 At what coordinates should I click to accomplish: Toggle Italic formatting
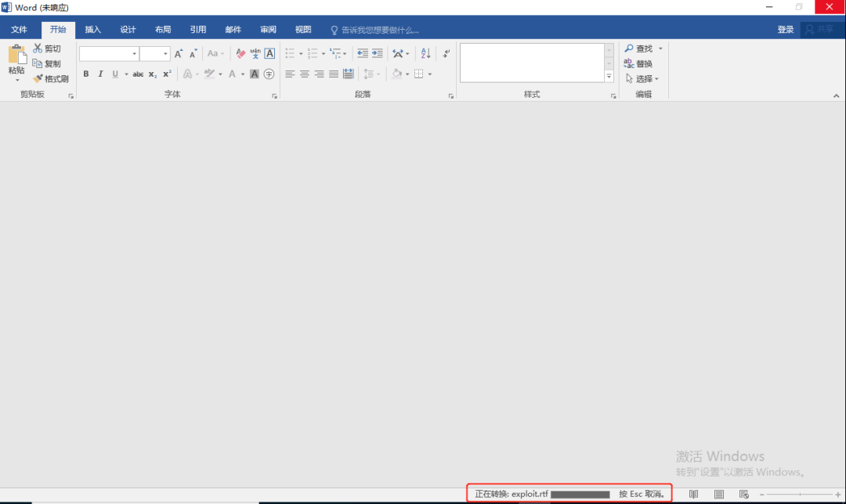click(x=100, y=74)
